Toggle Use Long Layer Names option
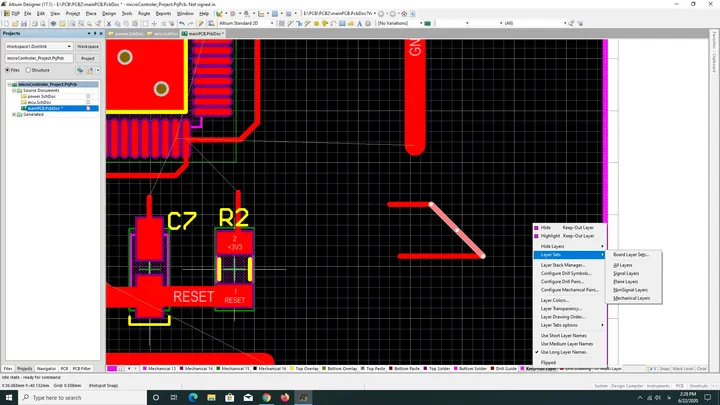 click(x=563, y=352)
